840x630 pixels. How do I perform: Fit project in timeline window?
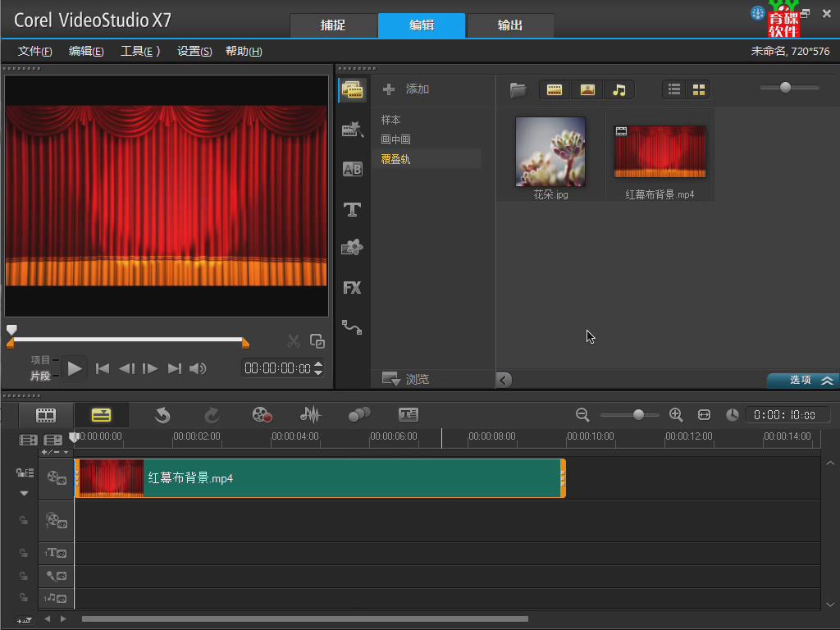tap(704, 415)
